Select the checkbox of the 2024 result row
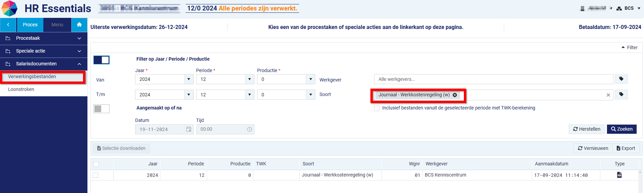This screenshot has width=644, height=193. [96, 175]
